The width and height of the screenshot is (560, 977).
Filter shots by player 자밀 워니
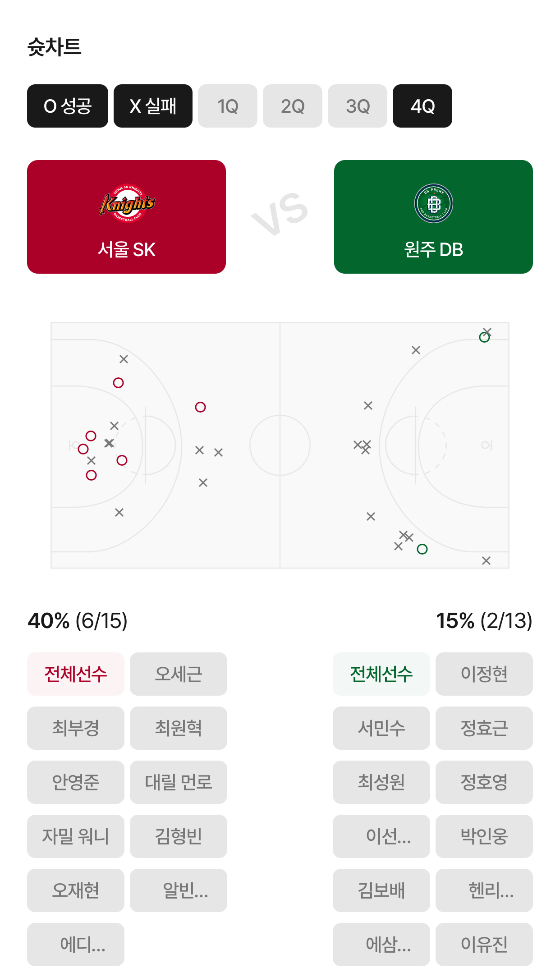tap(76, 836)
